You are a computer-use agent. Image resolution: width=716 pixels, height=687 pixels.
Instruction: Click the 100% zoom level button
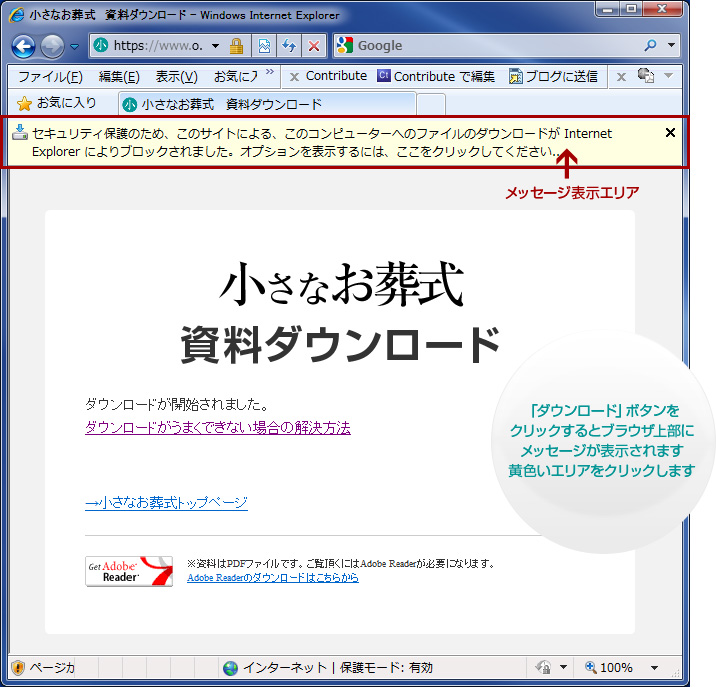[609, 667]
